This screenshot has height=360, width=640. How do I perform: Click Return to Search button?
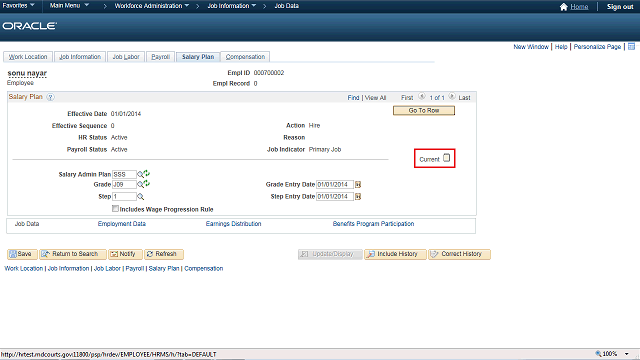point(73,254)
